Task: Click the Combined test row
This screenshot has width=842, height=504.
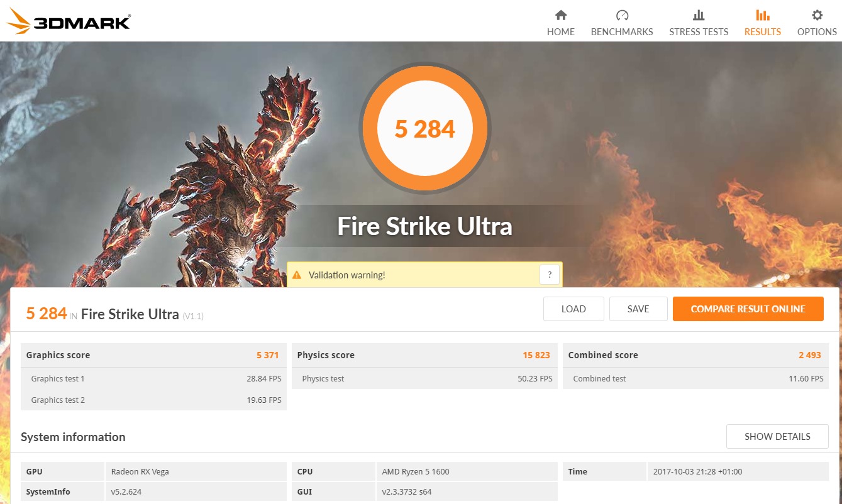Action: pos(695,378)
